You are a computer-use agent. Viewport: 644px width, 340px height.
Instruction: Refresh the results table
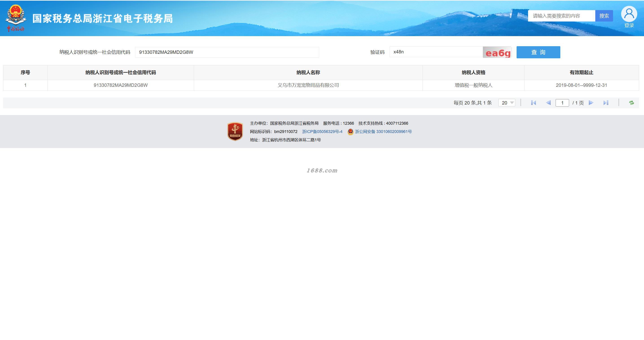[x=631, y=103]
